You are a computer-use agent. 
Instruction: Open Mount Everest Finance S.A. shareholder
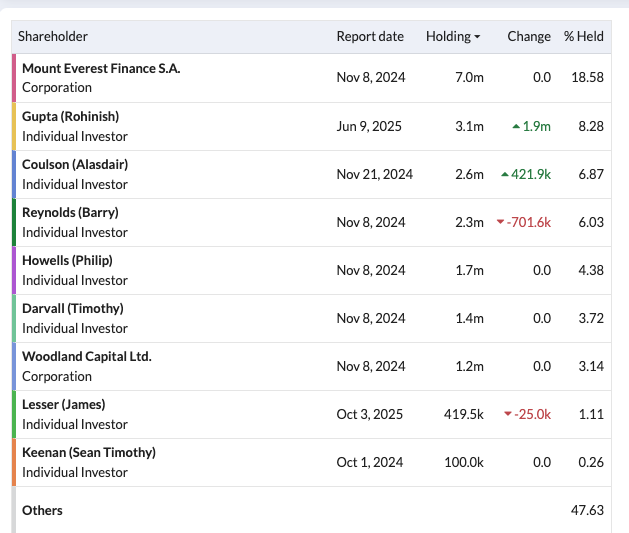tap(101, 69)
